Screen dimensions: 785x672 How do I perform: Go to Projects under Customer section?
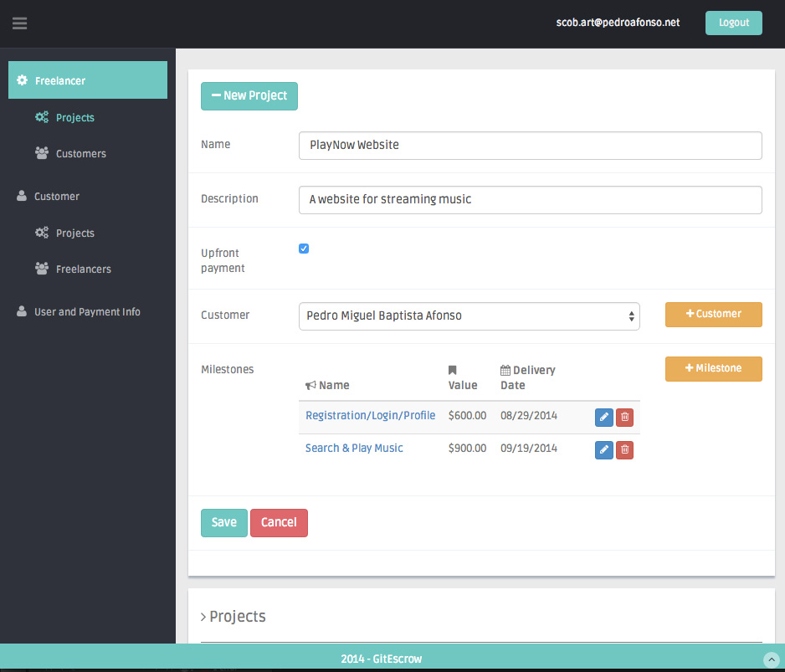point(74,233)
